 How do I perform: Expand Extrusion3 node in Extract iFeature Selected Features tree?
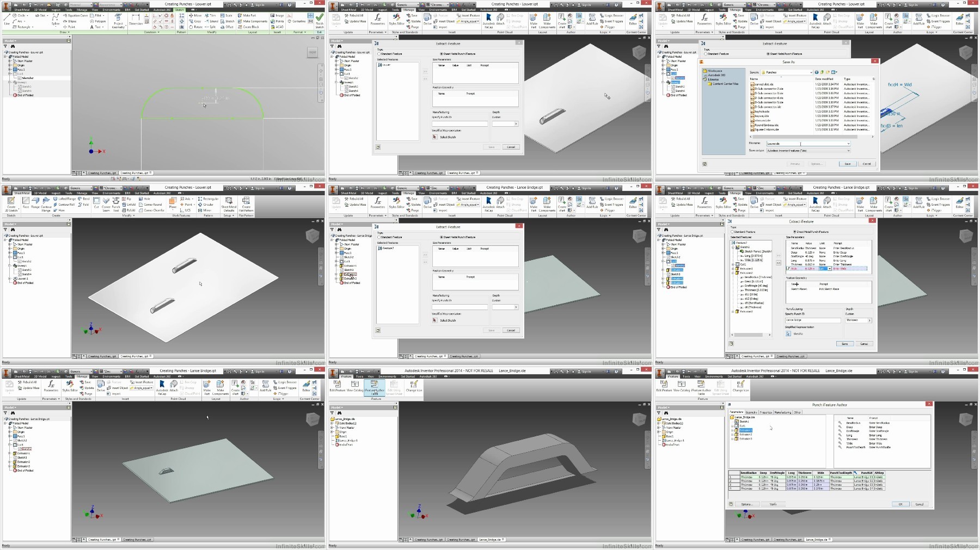733,312
